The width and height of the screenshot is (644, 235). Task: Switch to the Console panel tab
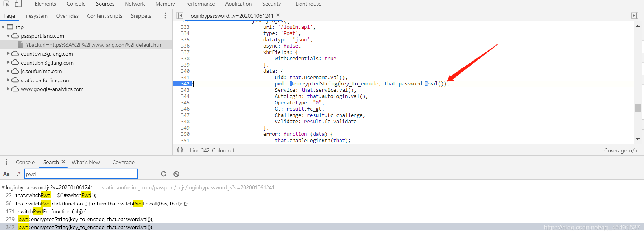[76, 4]
